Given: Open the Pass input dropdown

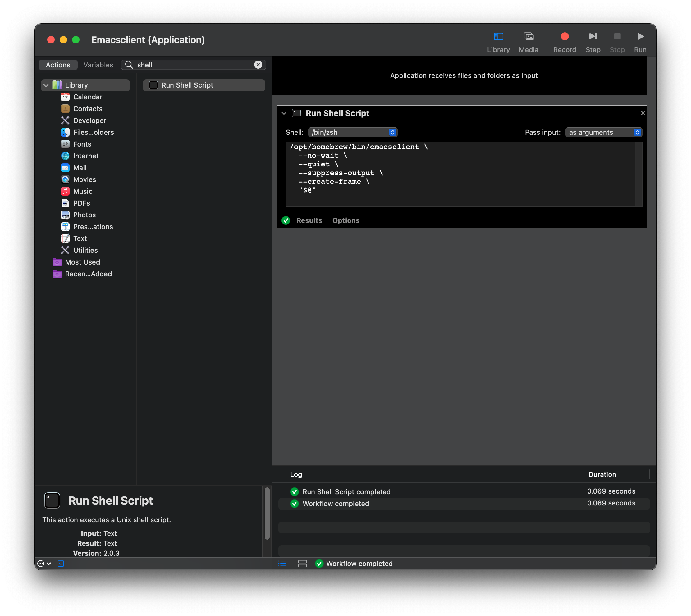Looking at the screenshot, I should tap(604, 132).
